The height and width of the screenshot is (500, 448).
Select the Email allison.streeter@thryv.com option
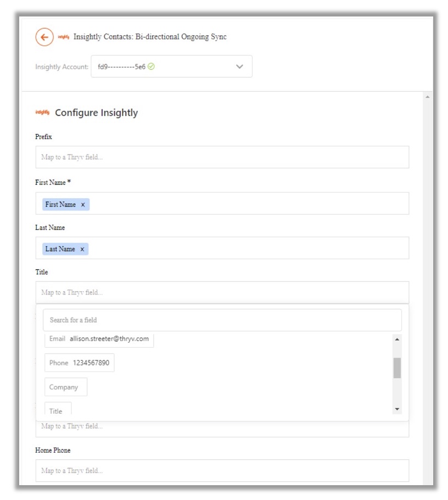coord(99,339)
